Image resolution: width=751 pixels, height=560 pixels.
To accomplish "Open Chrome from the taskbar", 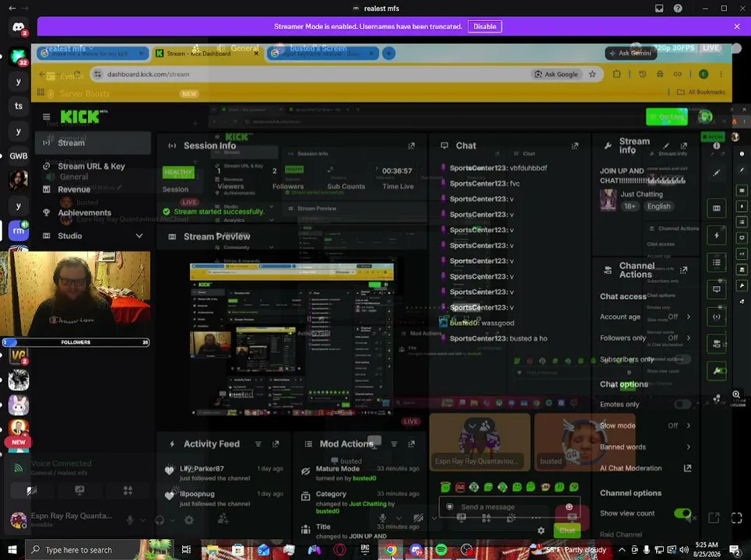I will click(x=391, y=549).
